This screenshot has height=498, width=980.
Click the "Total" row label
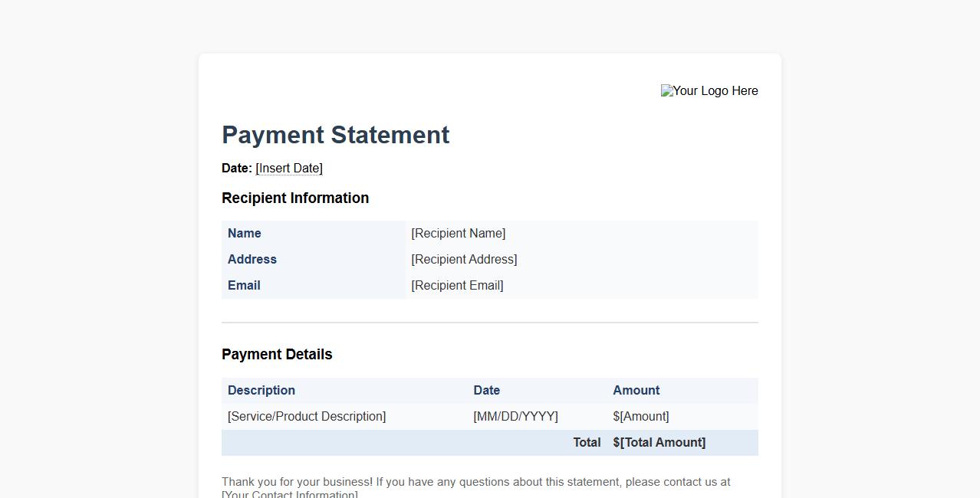[x=587, y=442]
